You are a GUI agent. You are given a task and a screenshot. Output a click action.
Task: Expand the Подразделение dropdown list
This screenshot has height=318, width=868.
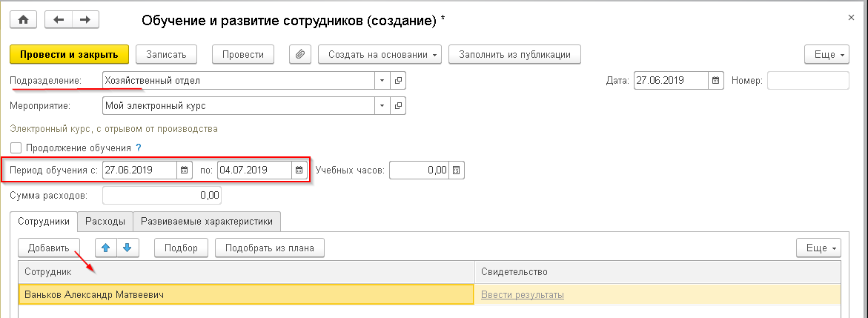click(x=382, y=80)
